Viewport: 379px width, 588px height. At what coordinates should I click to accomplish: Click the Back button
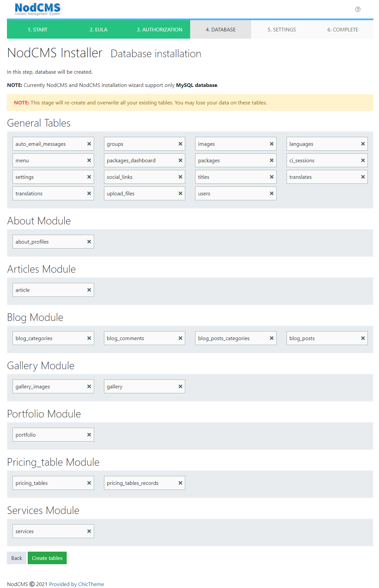click(x=17, y=558)
